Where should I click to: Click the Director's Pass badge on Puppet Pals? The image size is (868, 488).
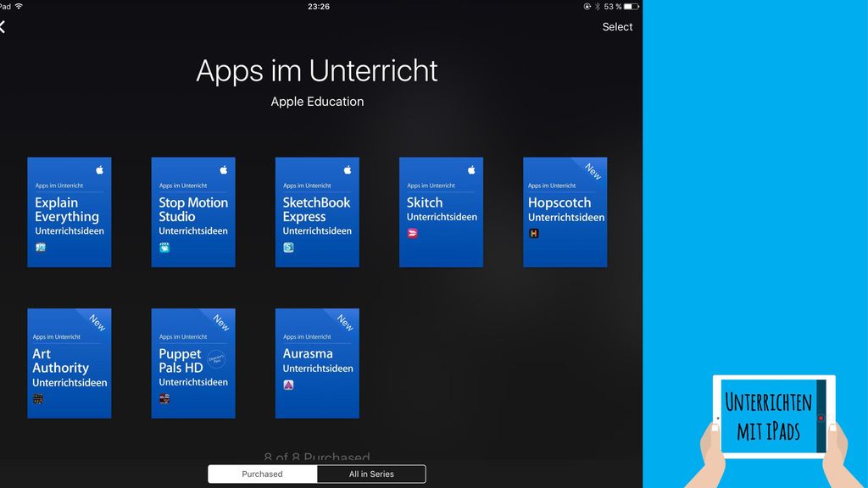[216, 359]
